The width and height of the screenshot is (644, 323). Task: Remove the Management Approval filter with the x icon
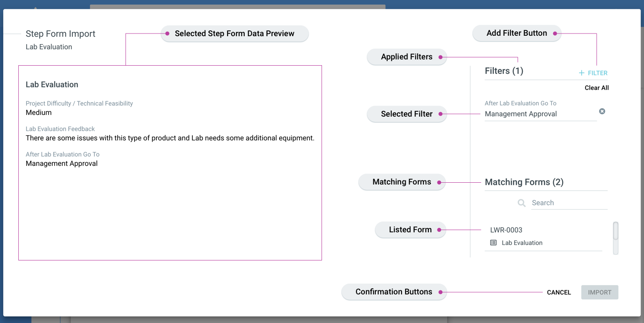(602, 111)
